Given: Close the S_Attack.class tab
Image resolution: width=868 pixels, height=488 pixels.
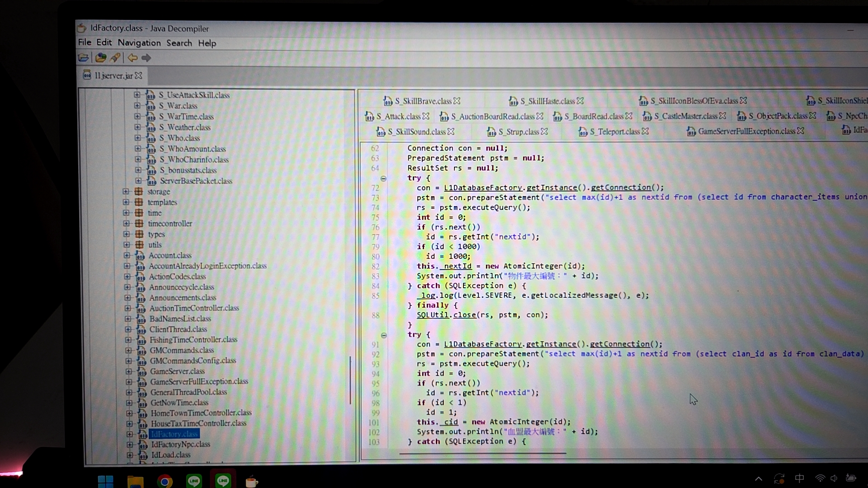Looking at the screenshot, I should pos(426,116).
